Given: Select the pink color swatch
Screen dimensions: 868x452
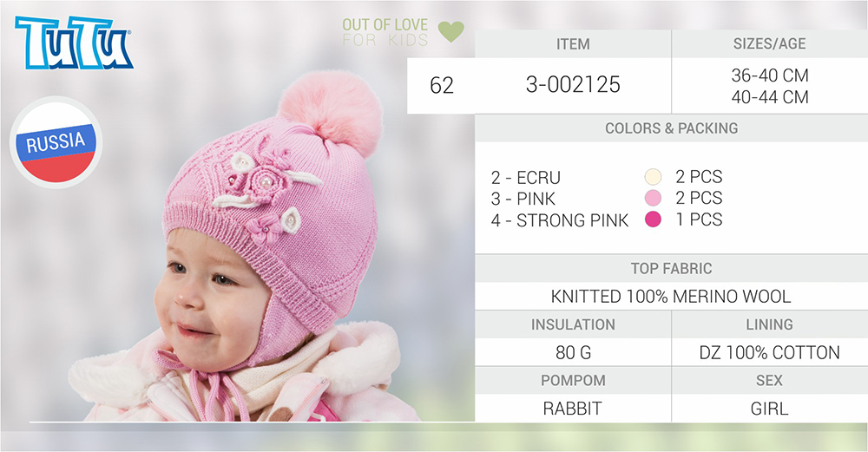Looking at the screenshot, I should point(654,198).
